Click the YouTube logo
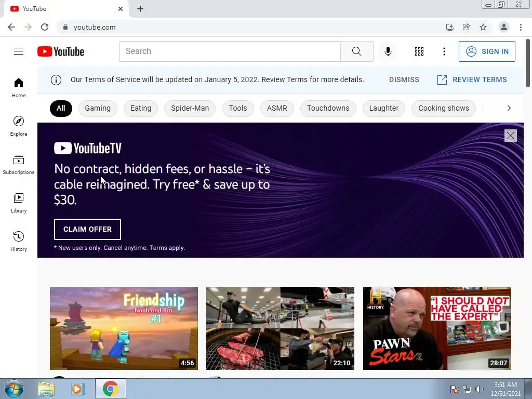 click(x=61, y=51)
